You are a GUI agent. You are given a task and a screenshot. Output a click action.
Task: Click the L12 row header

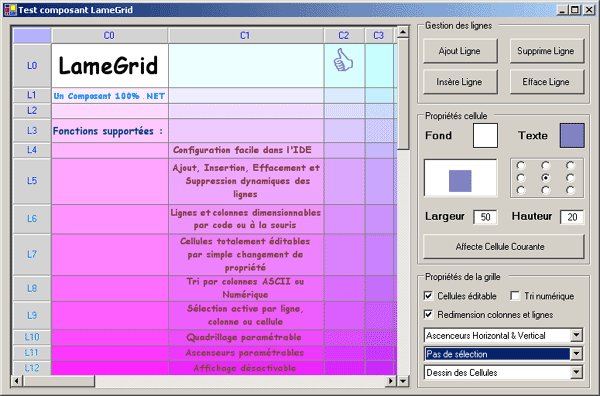(x=32, y=368)
